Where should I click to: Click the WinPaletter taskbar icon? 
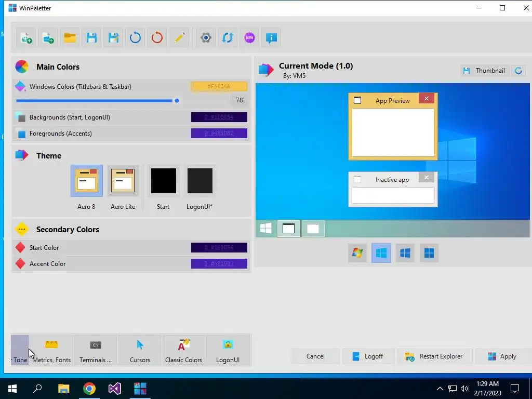click(140, 389)
